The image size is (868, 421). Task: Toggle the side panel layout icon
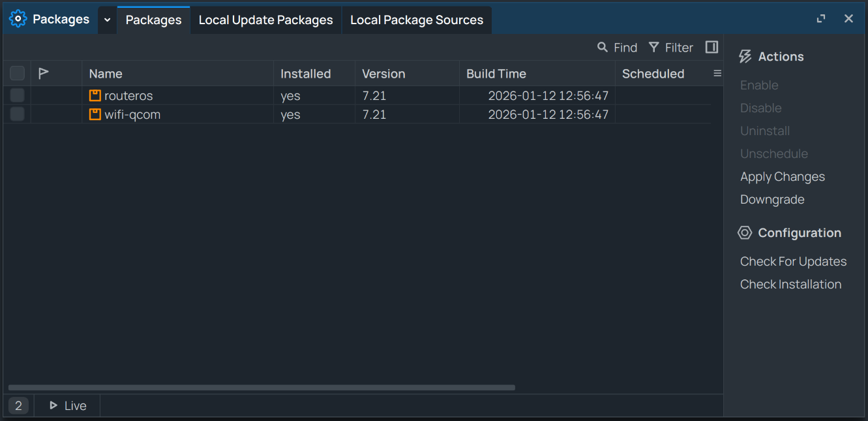point(711,48)
